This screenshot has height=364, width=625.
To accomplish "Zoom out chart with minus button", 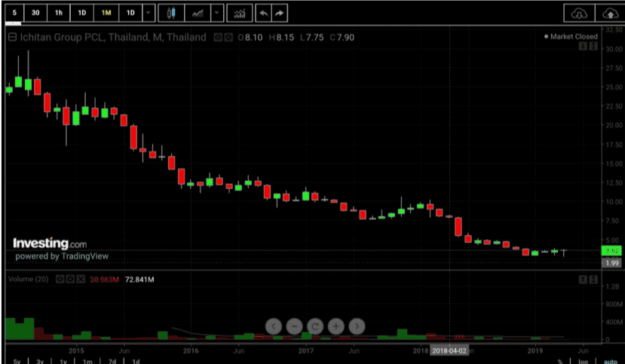I will (x=294, y=326).
